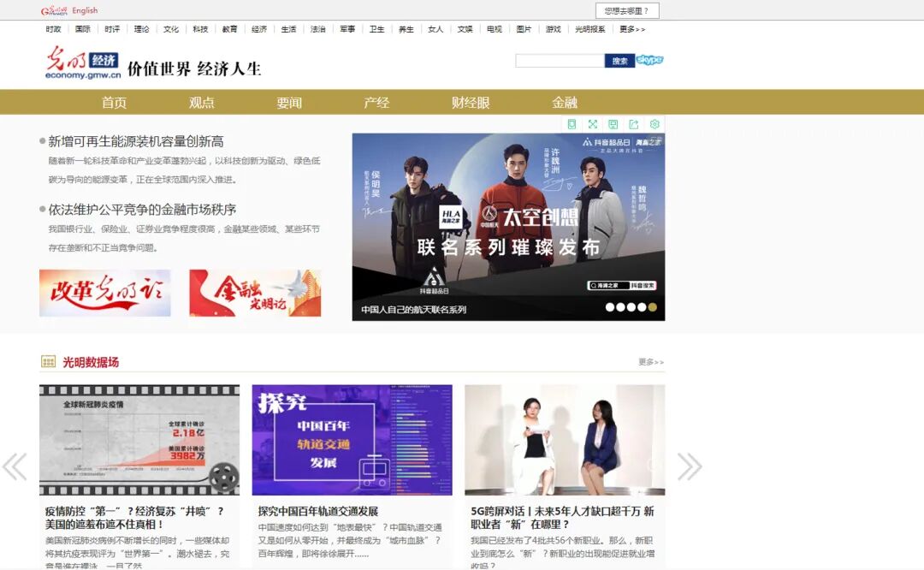Click the 光明数据场 grid icon
924x570 pixels.
(x=48, y=361)
